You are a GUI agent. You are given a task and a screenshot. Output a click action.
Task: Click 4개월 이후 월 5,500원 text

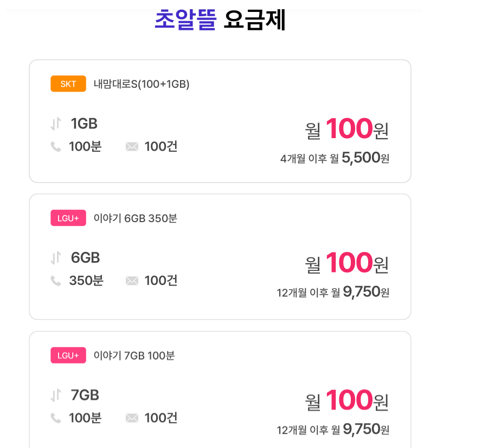point(335,158)
